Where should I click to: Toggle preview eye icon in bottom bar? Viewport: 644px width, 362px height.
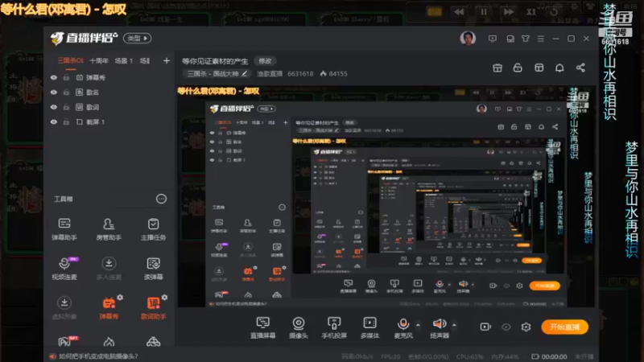[506, 327]
